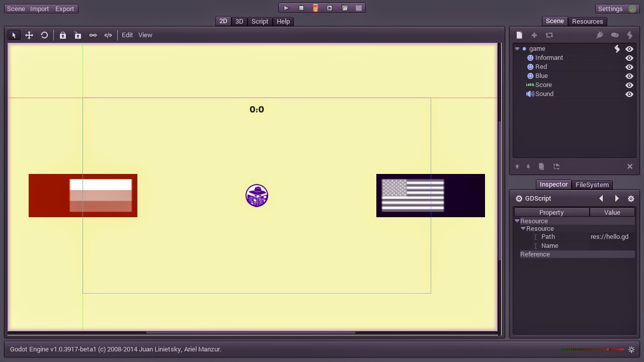The height and width of the screenshot is (362, 644).
Task: Click the new scene file icon
Action: click(519, 35)
